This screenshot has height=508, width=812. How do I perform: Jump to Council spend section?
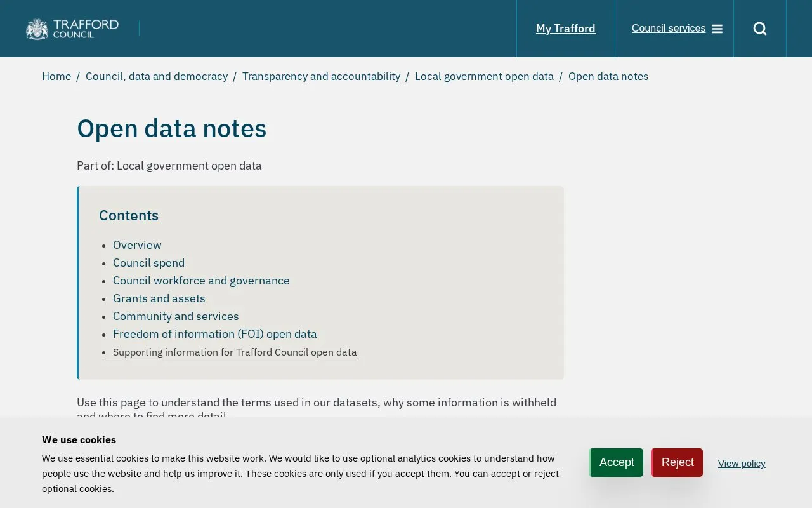(148, 263)
